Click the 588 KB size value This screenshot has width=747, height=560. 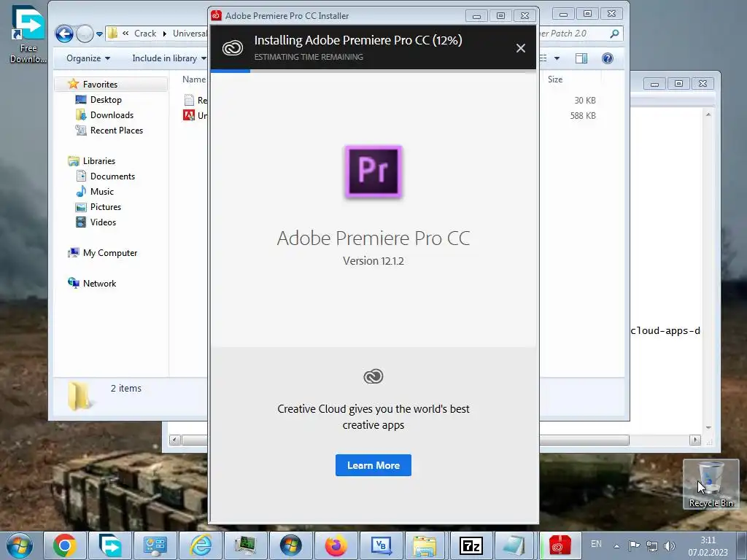click(583, 116)
